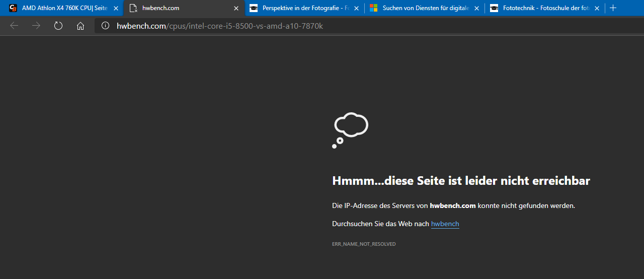The height and width of the screenshot is (279, 644).
Task: Click the 'Hmmm...diese Seite ist leider nicht erreichbar' heading
Action: [x=461, y=181]
